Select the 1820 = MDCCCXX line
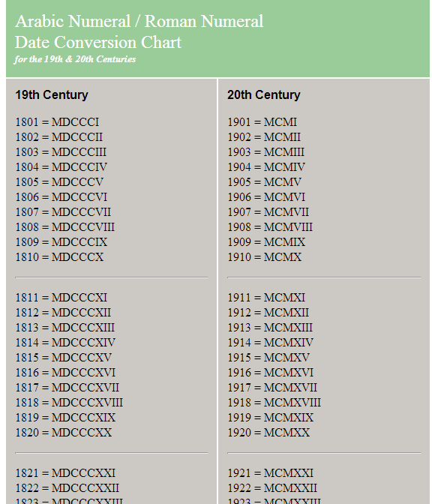This screenshot has height=504, width=432. tap(64, 433)
